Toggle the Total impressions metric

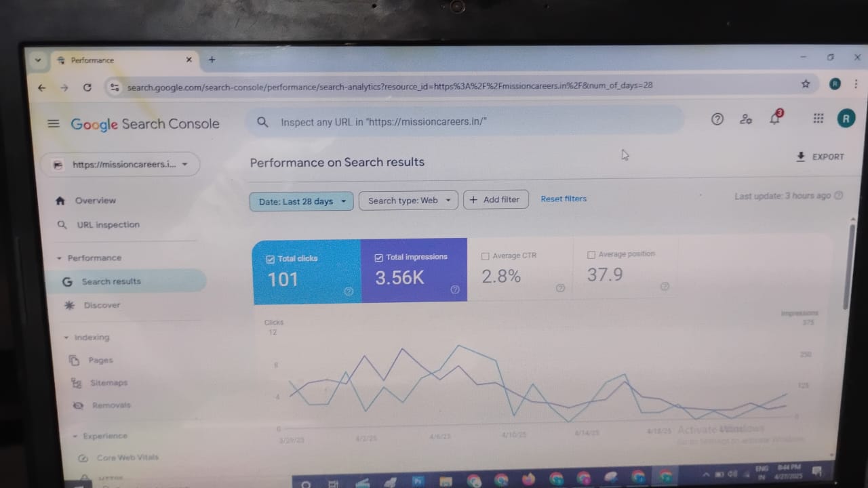[x=378, y=258]
